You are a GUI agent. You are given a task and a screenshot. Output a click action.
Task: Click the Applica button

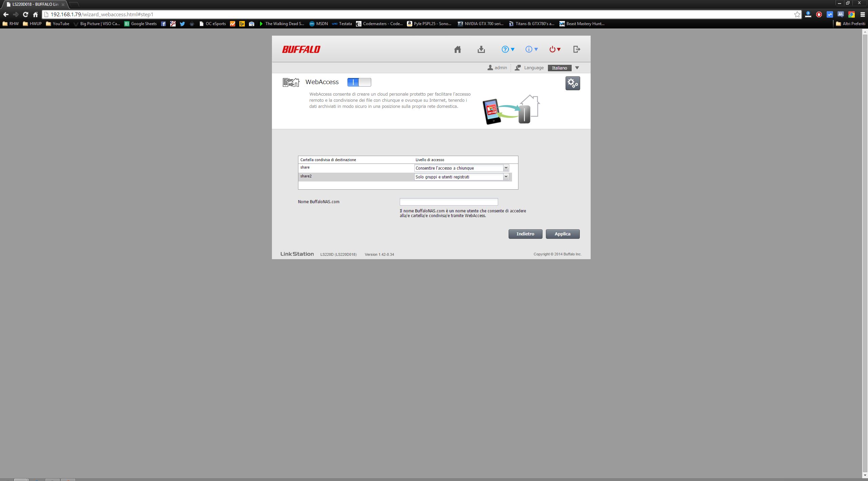(x=562, y=234)
